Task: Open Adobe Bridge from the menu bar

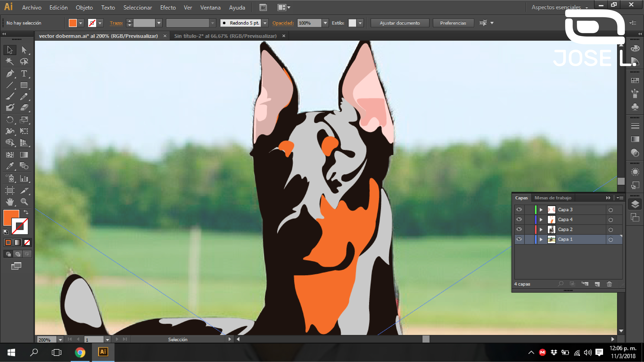Action: 263,7
